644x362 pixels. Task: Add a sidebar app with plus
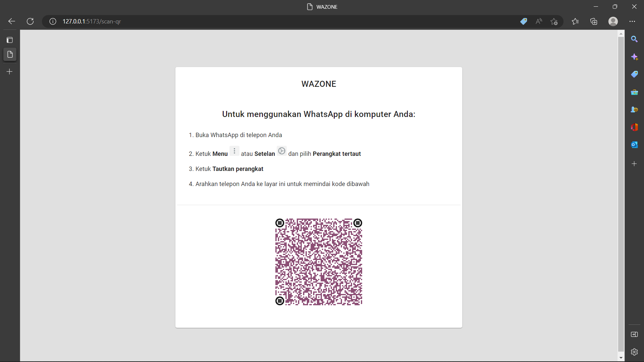(634, 164)
